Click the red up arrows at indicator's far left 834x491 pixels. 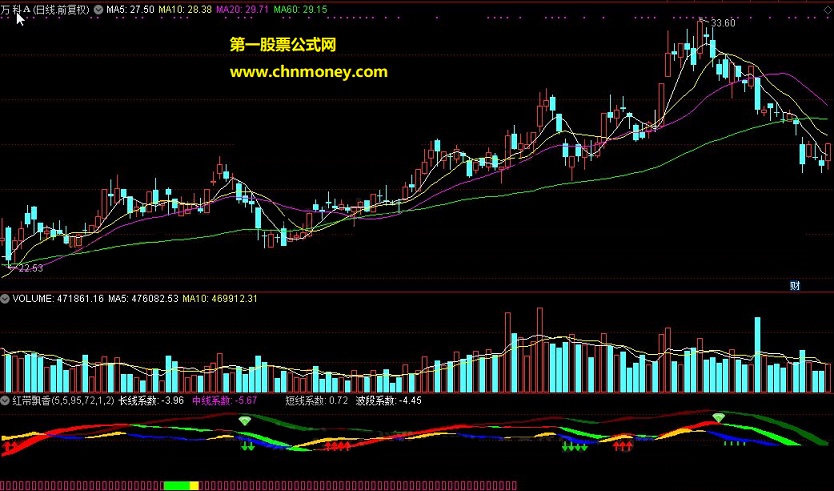click(11, 445)
